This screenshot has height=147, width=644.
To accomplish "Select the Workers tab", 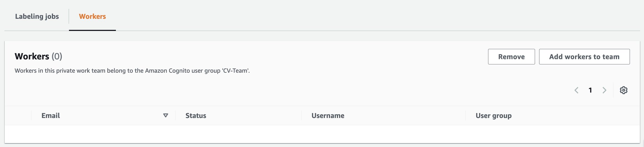I will (x=92, y=17).
